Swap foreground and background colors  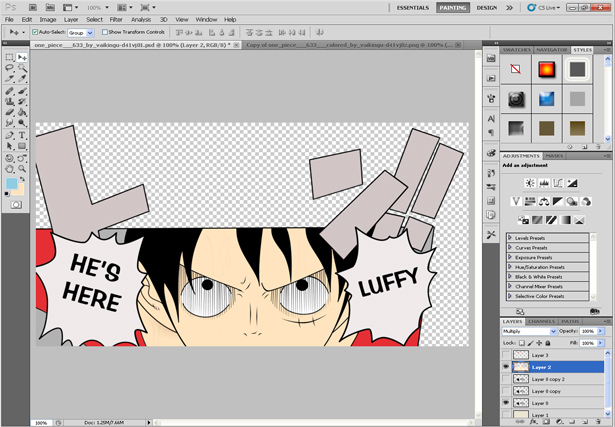pyautogui.click(x=23, y=179)
